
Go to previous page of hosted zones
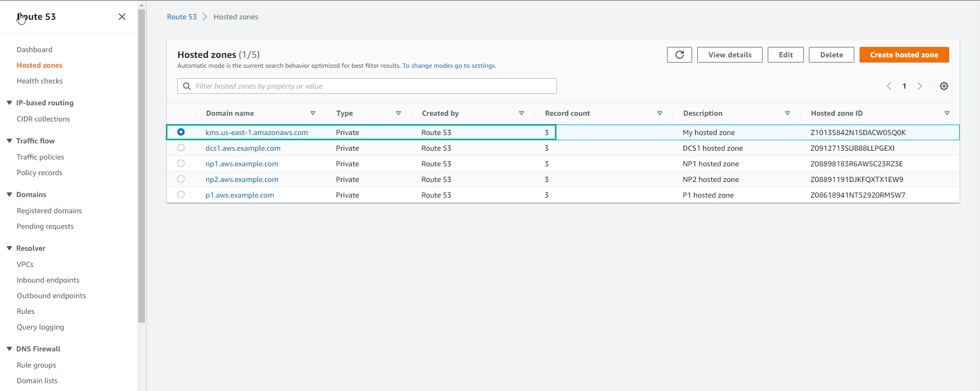(x=889, y=86)
